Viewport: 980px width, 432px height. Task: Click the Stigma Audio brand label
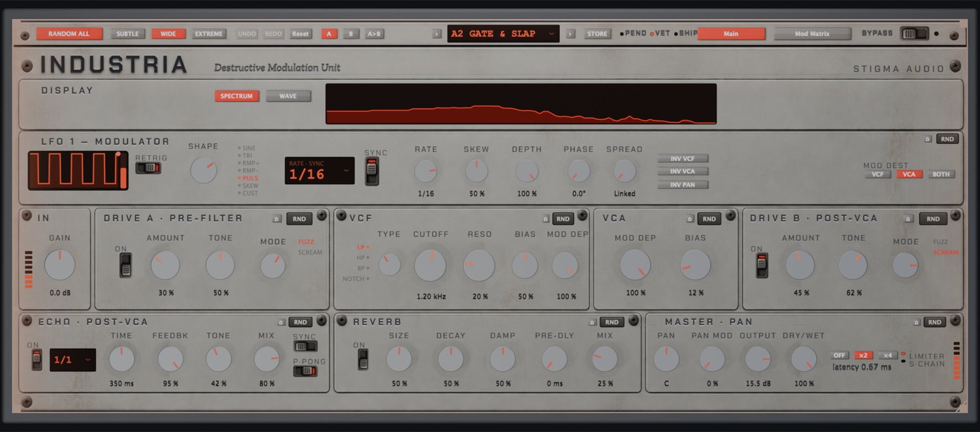tap(899, 69)
